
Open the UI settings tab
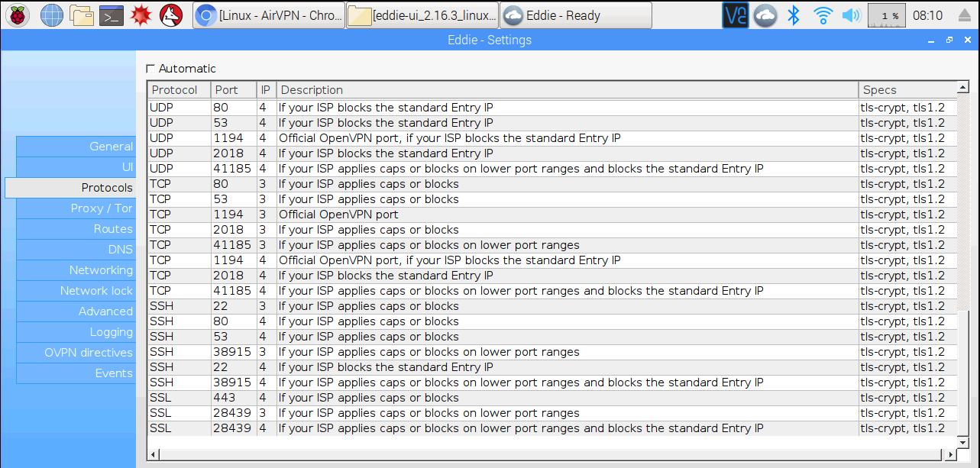click(76, 167)
